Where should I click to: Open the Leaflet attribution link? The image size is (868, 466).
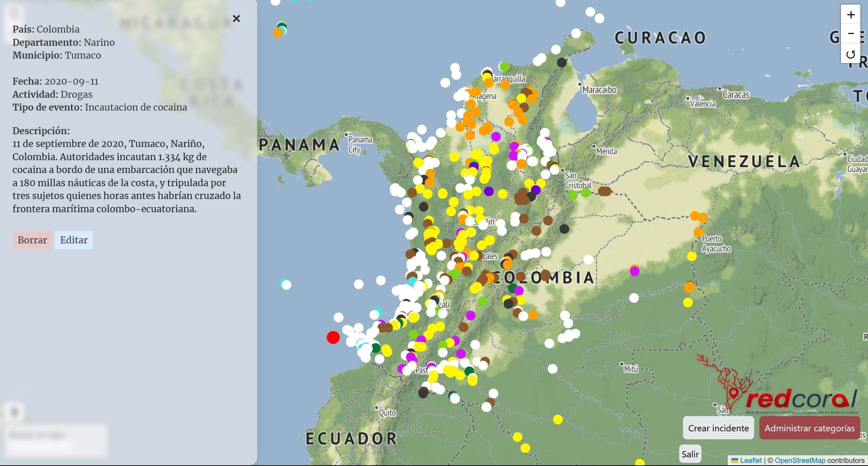pyautogui.click(x=751, y=460)
